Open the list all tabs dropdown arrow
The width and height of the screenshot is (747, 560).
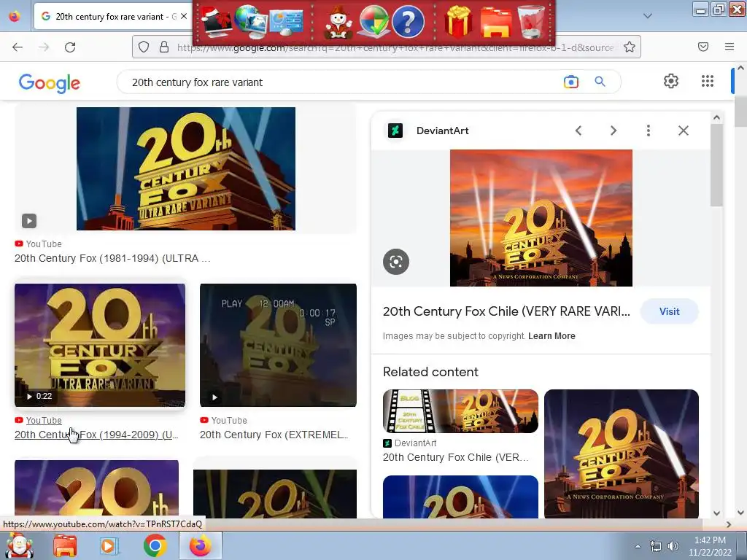click(648, 16)
